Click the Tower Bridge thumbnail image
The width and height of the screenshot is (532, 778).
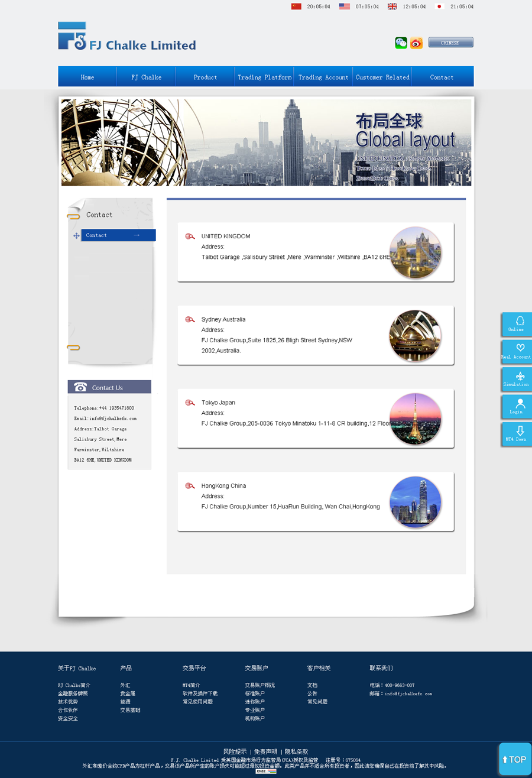(416, 252)
